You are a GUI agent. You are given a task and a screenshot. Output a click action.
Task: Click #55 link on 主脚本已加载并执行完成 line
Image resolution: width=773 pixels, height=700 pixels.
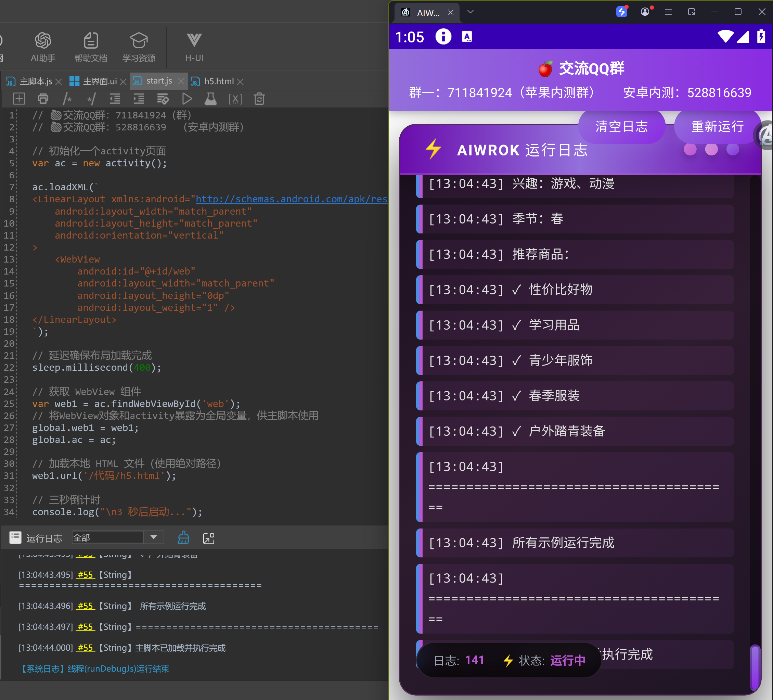click(x=85, y=648)
